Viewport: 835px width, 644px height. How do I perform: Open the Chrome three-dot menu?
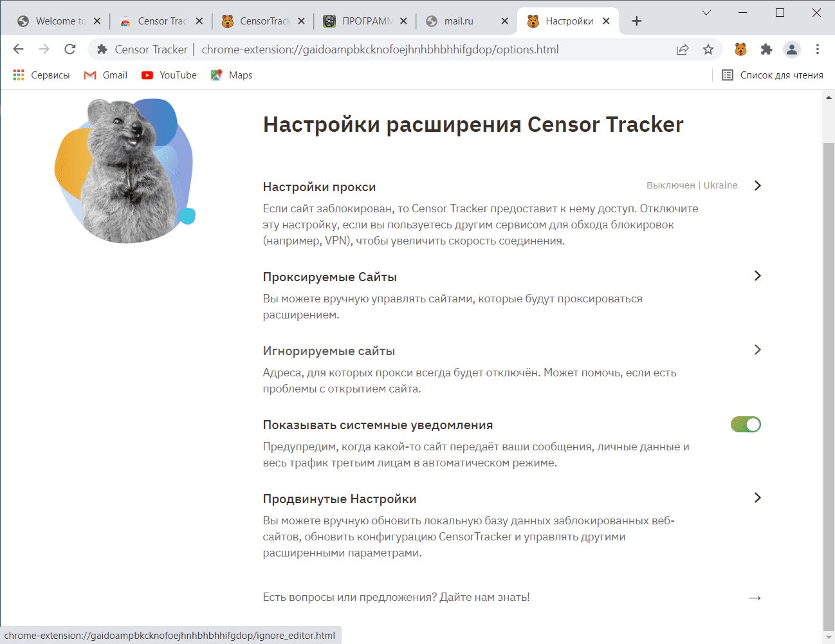(x=818, y=50)
